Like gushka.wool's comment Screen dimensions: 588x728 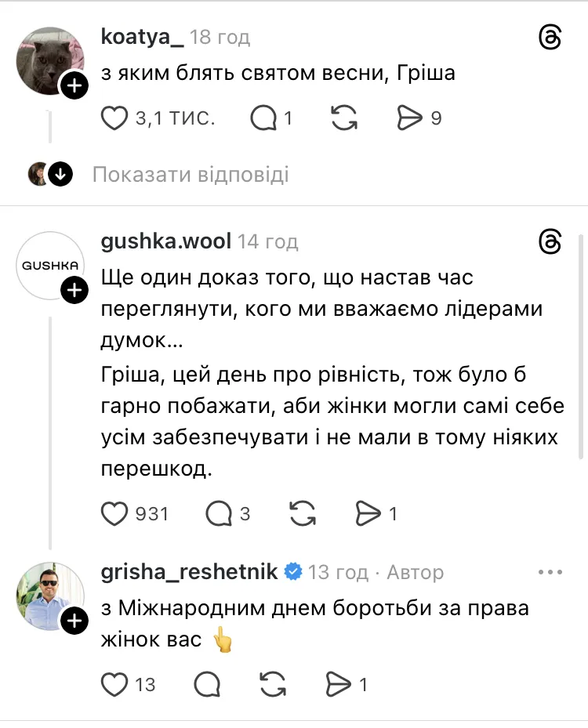click(x=115, y=513)
